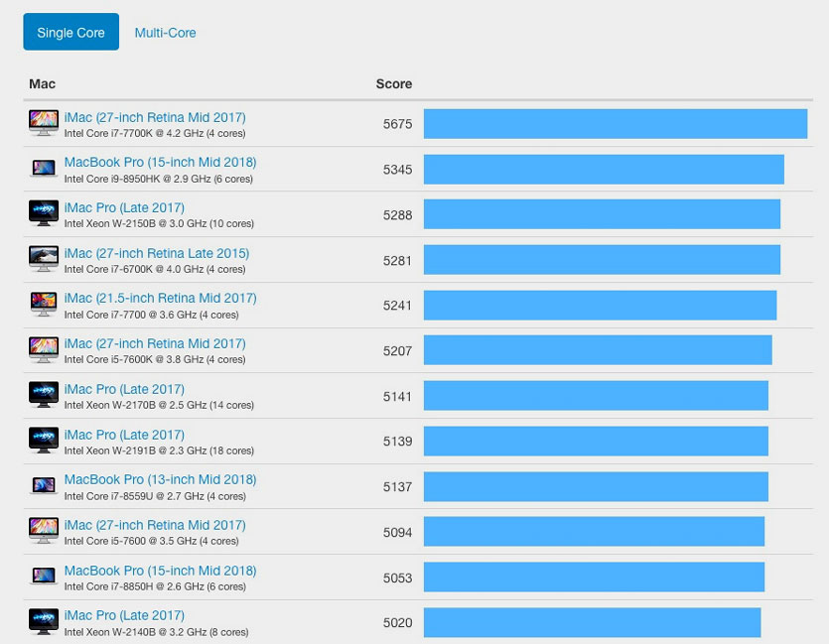Click the score bar for 5288

(602, 214)
